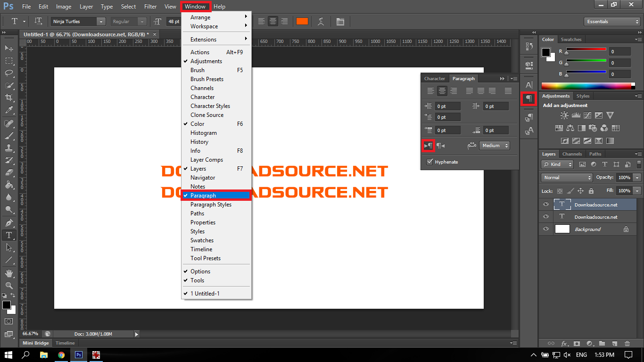
Task: Switch to the Character tab
Action: [435, 79]
